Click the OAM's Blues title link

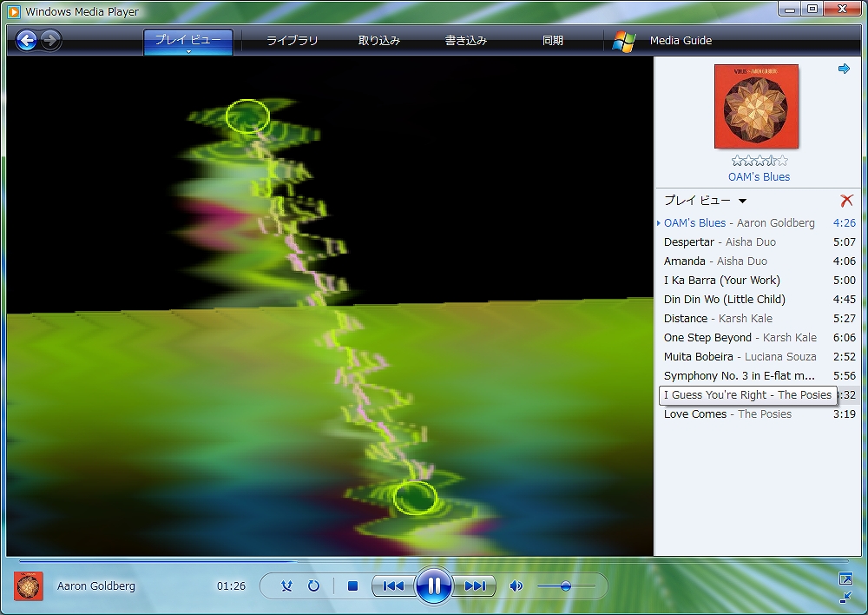(x=759, y=177)
